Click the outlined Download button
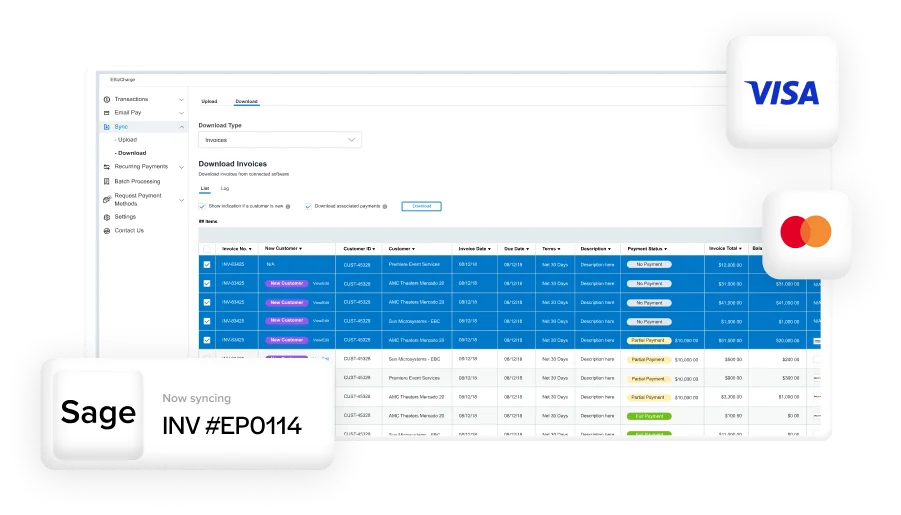This screenshot has width=901, height=515. click(x=421, y=206)
